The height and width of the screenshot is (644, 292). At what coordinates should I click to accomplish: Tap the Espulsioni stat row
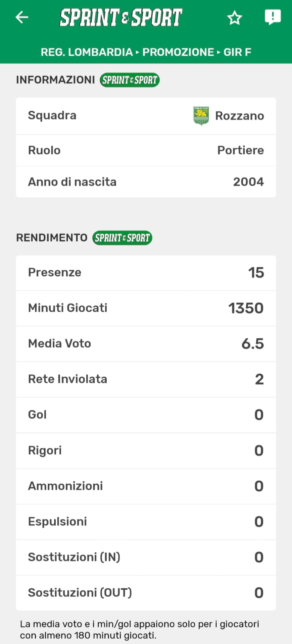(x=146, y=522)
